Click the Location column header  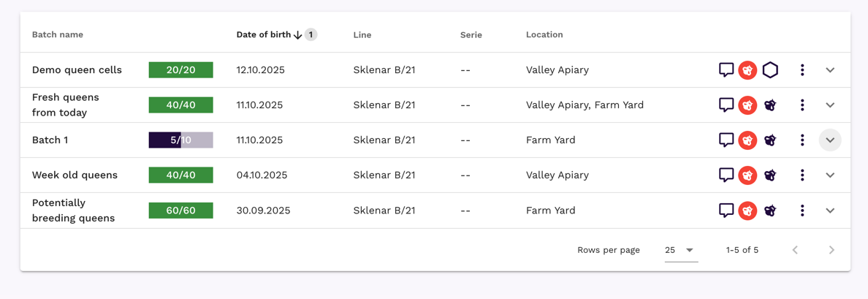(x=544, y=35)
